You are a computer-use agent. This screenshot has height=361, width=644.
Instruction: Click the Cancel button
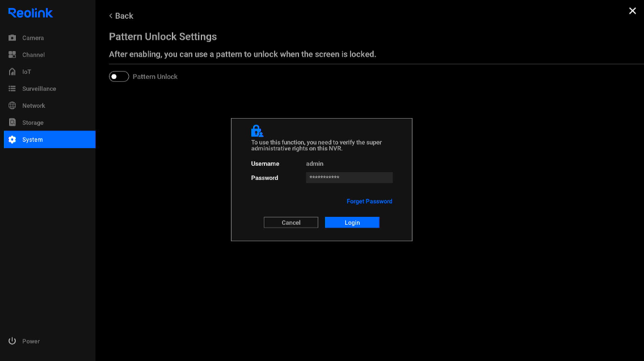coord(291,222)
